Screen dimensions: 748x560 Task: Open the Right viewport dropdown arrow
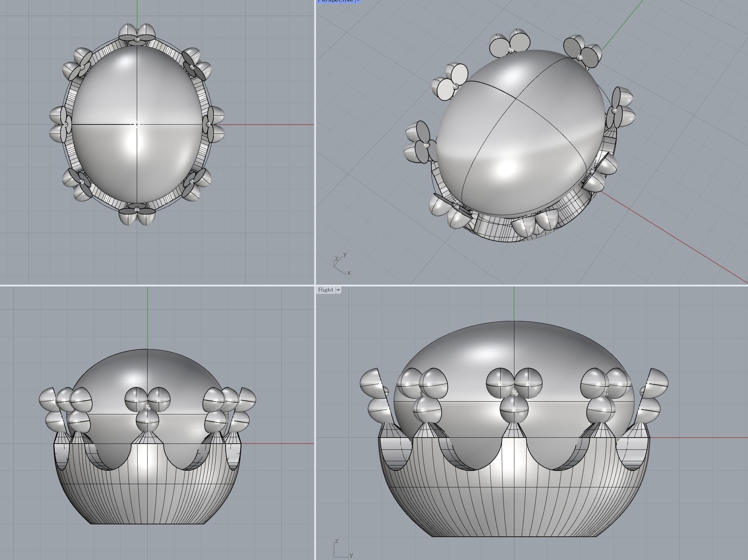[338, 290]
